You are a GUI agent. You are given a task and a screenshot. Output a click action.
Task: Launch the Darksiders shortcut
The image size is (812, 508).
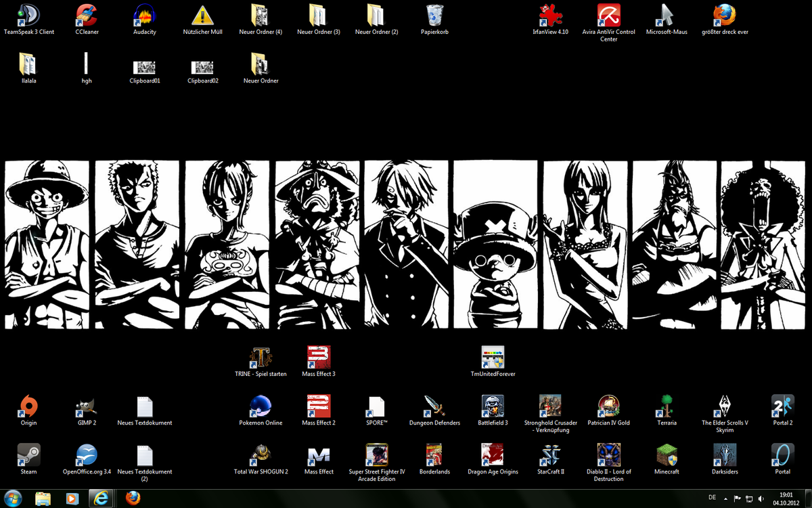click(725, 459)
